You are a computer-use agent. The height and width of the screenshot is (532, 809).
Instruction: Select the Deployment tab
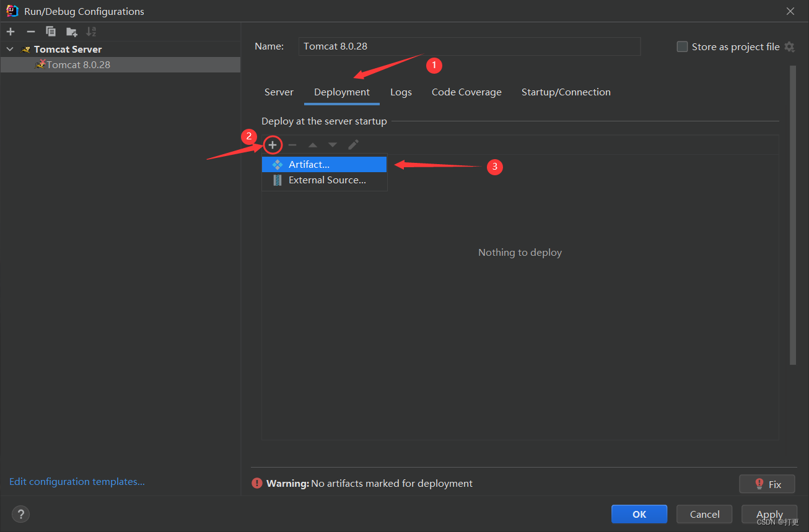point(342,92)
